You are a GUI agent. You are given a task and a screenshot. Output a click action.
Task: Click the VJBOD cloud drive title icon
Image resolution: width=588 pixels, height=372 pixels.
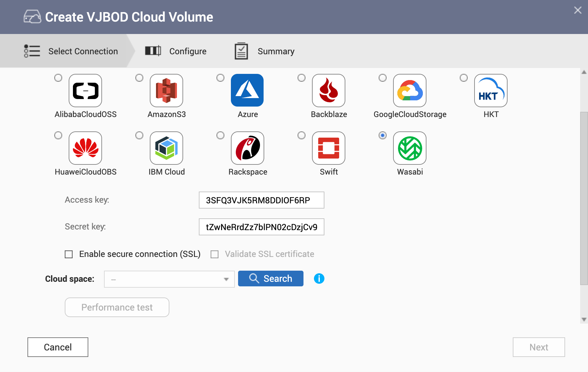(x=32, y=17)
